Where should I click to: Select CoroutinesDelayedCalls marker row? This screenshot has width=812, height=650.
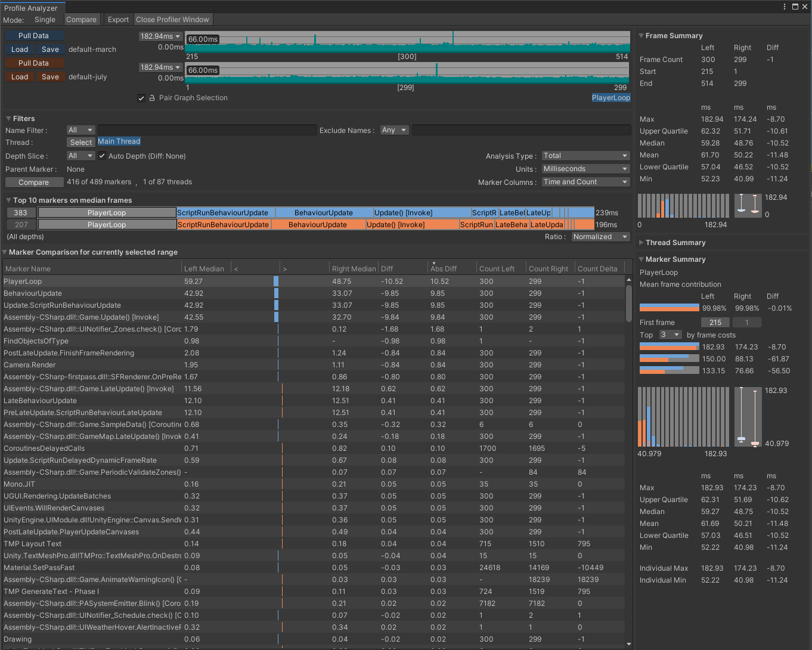pos(314,448)
